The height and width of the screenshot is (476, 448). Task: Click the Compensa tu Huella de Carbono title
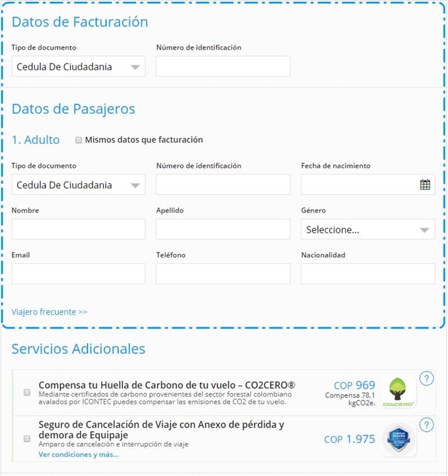[167, 385]
